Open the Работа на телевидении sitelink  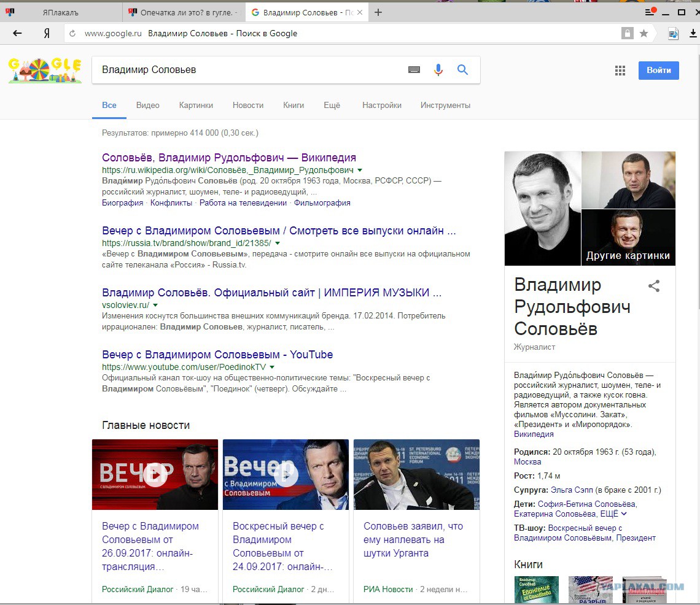(x=243, y=203)
